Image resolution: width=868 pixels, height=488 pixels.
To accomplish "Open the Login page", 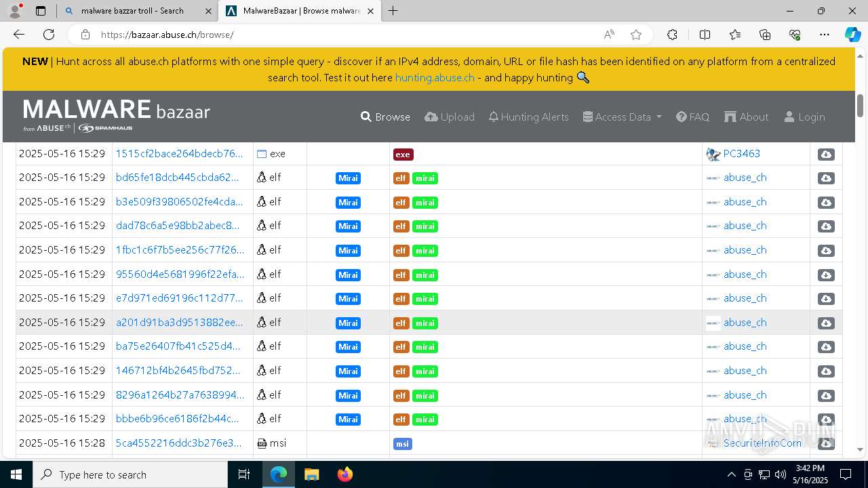I will pyautogui.click(x=804, y=117).
